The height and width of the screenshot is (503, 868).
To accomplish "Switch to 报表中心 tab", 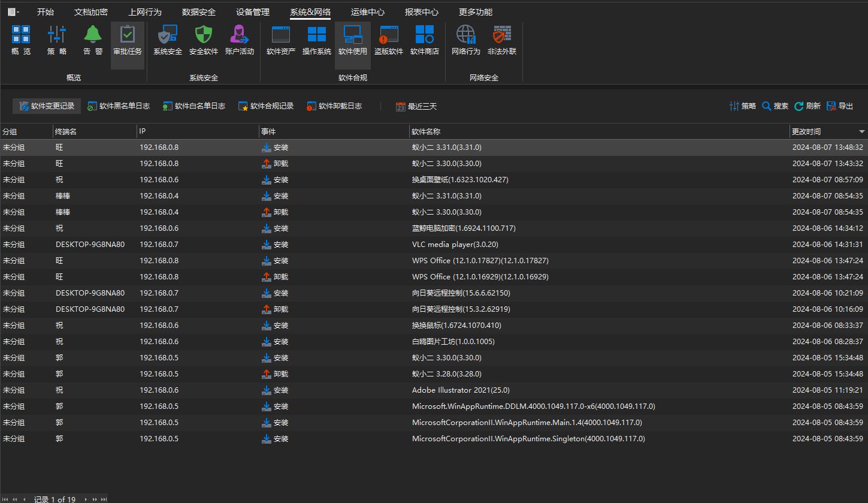I will pos(422,12).
